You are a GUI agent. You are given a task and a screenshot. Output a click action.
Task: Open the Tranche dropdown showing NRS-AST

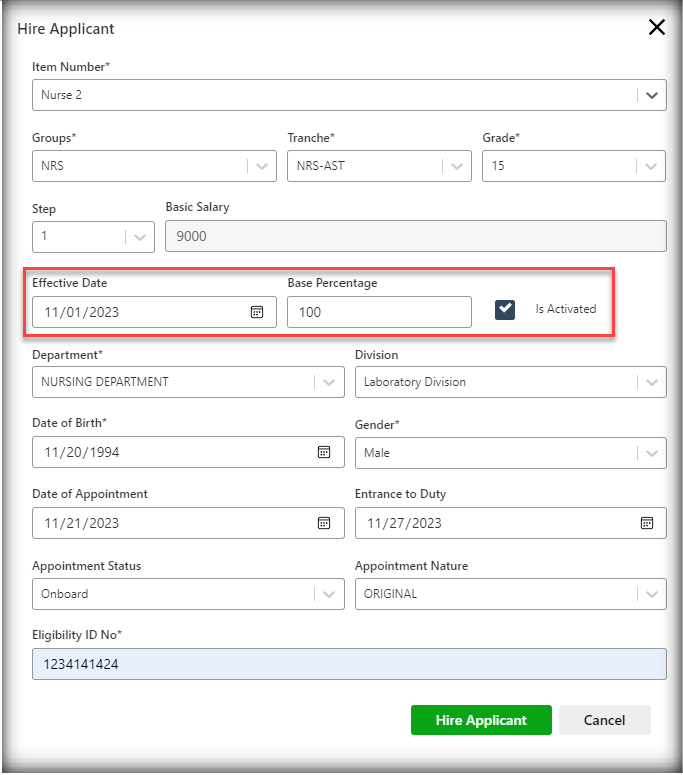(457, 166)
